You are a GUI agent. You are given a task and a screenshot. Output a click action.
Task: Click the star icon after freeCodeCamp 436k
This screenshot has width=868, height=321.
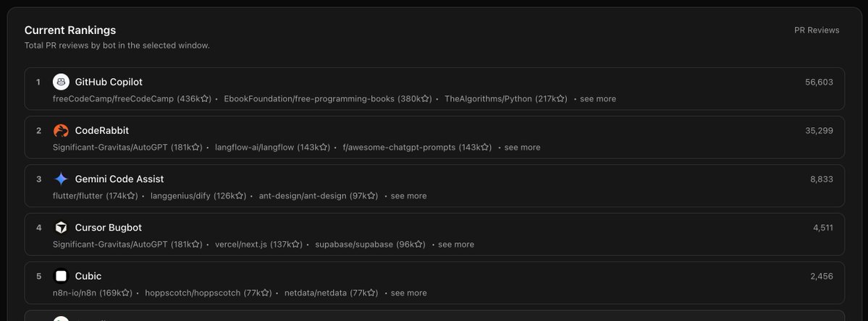pyautogui.click(x=204, y=99)
